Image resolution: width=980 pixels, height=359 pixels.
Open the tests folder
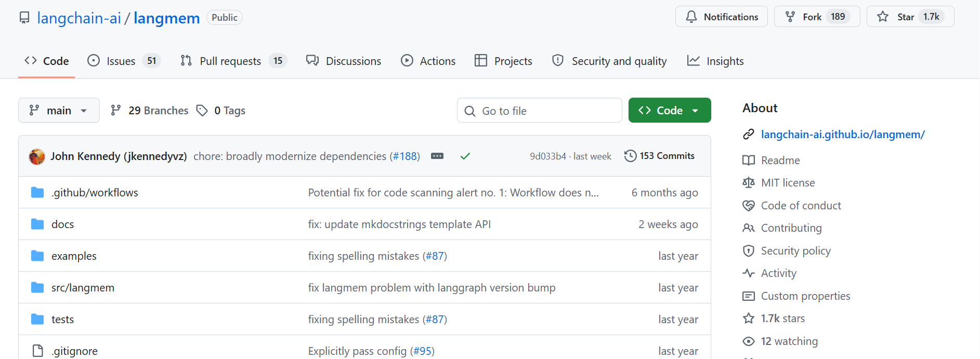(x=62, y=320)
